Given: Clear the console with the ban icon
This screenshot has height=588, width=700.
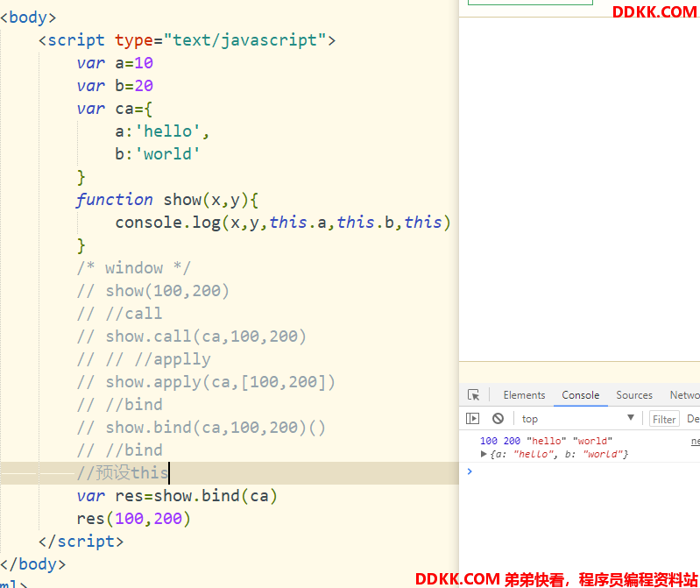Looking at the screenshot, I should pos(498,418).
